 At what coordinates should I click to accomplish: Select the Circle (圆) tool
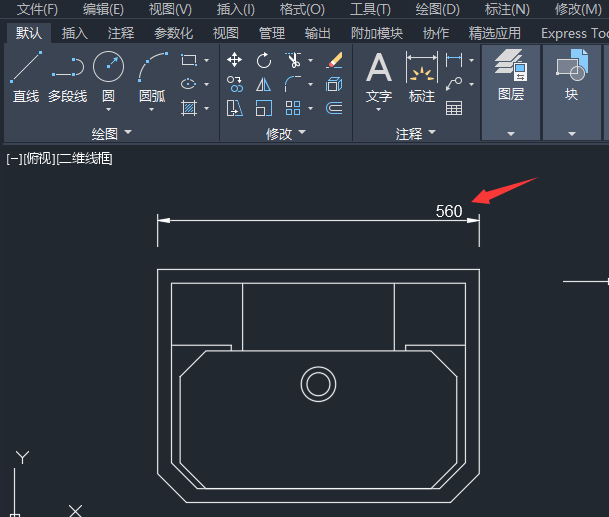[108, 76]
